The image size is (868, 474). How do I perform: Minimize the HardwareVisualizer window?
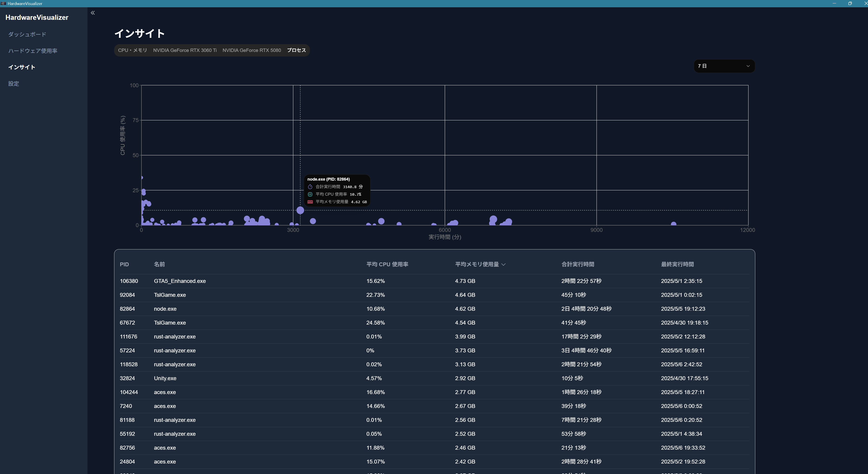click(x=834, y=3)
